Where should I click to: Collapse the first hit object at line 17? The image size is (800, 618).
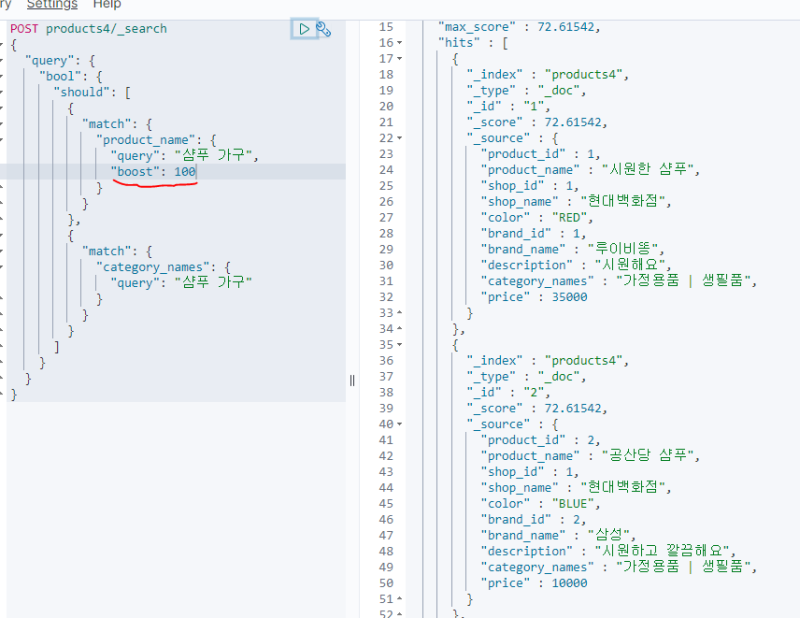pyautogui.click(x=400, y=59)
